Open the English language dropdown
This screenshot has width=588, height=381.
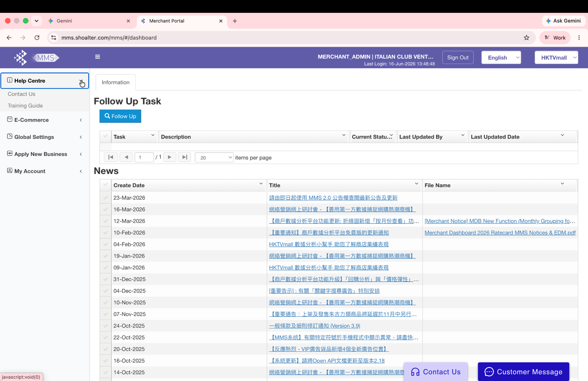pos(501,58)
